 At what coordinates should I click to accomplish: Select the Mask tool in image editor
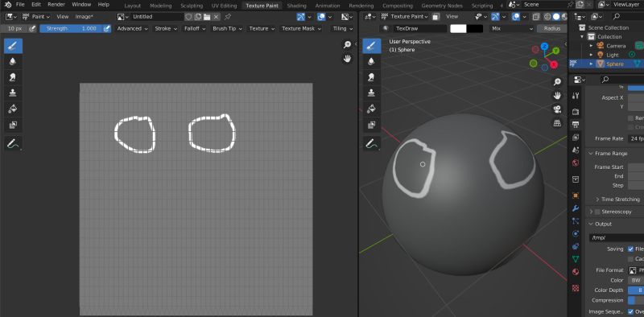tap(13, 125)
